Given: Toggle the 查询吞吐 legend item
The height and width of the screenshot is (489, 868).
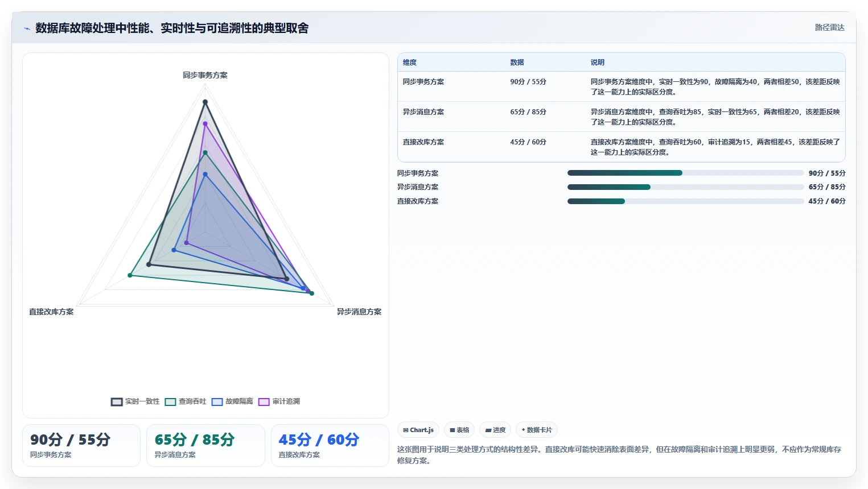Looking at the screenshot, I should coord(186,401).
